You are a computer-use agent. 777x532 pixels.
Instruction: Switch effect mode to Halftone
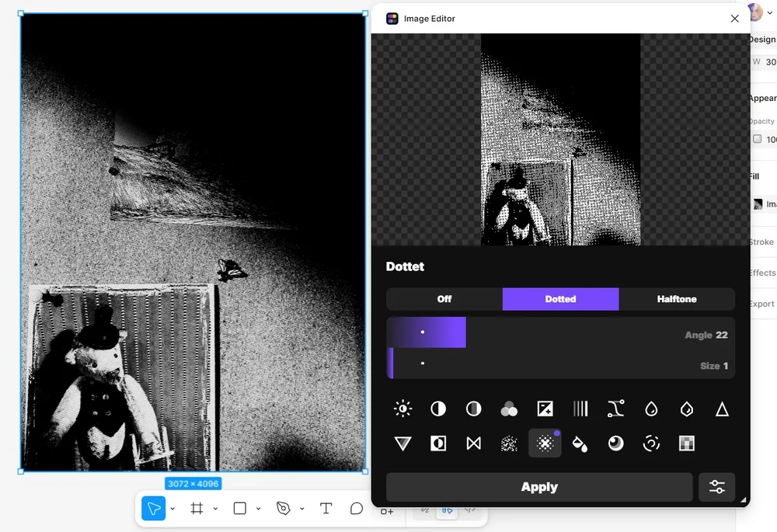(676, 299)
